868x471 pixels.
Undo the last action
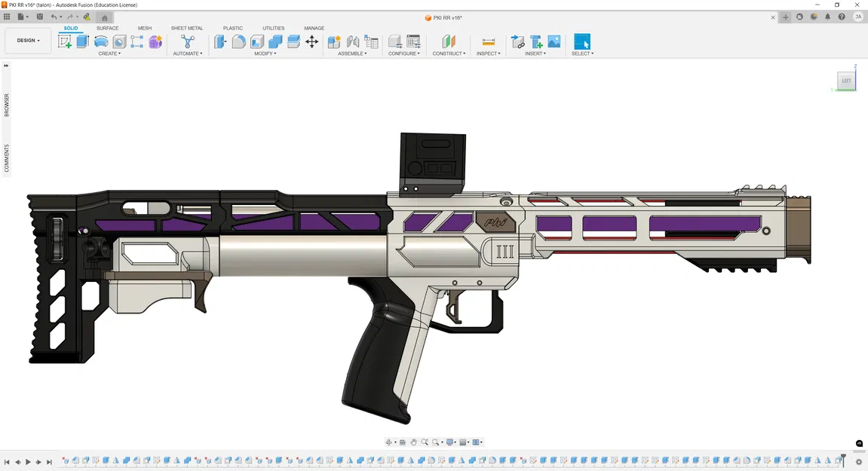tap(54, 17)
